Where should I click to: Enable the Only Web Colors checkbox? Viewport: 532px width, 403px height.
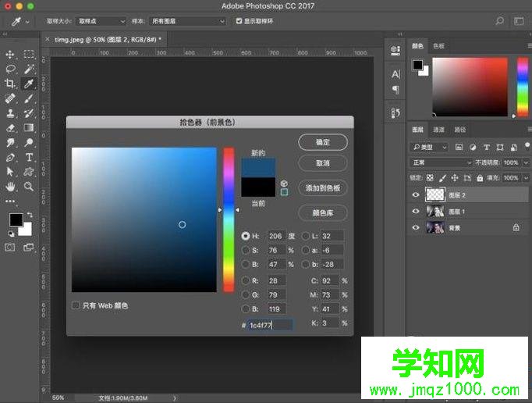(76, 305)
